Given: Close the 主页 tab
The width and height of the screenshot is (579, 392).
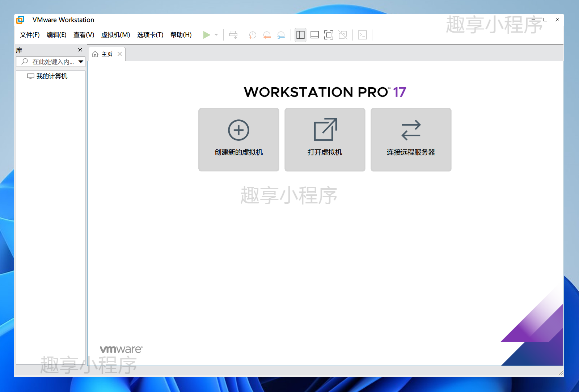Looking at the screenshot, I should coord(120,54).
